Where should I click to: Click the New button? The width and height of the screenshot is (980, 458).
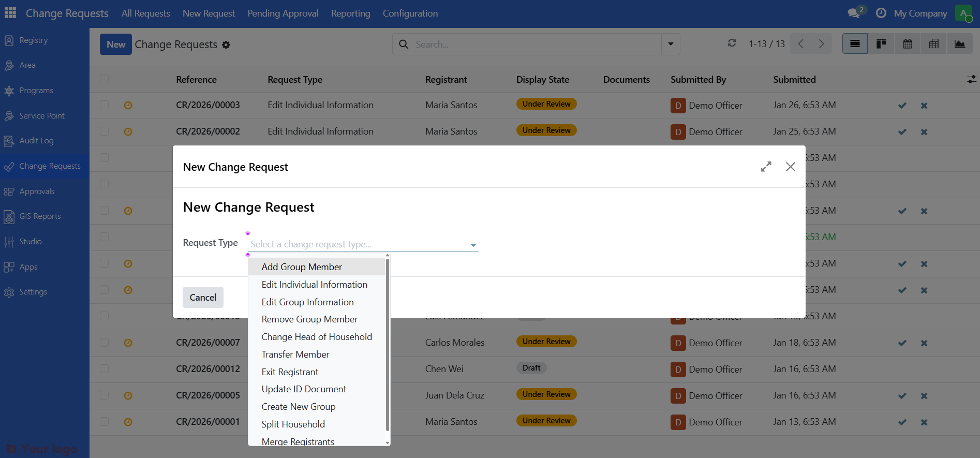116,45
